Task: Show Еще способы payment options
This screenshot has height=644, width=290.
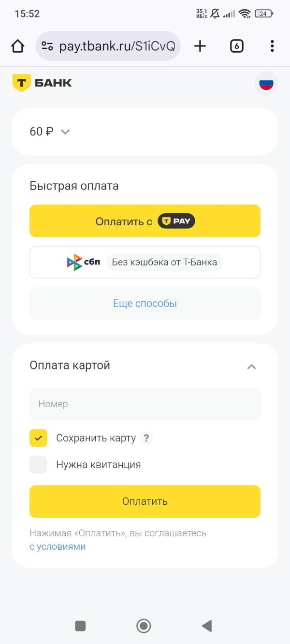Action: (x=145, y=303)
